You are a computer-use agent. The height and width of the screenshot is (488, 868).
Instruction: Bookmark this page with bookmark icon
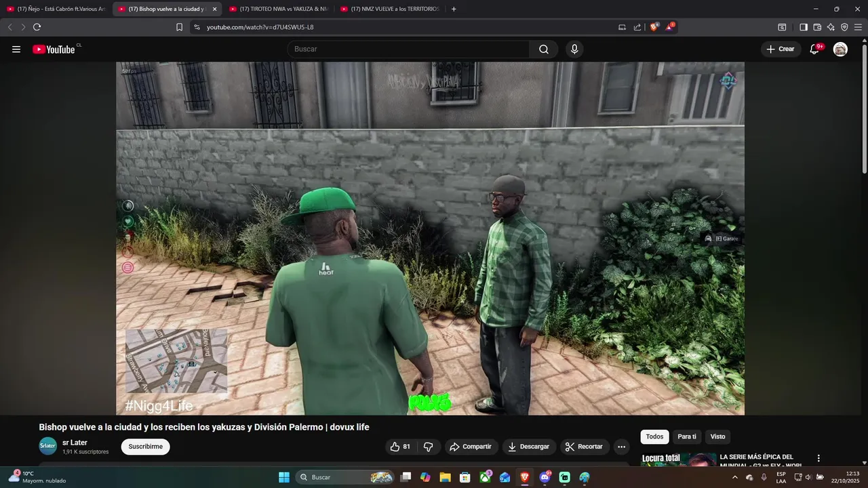click(179, 27)
